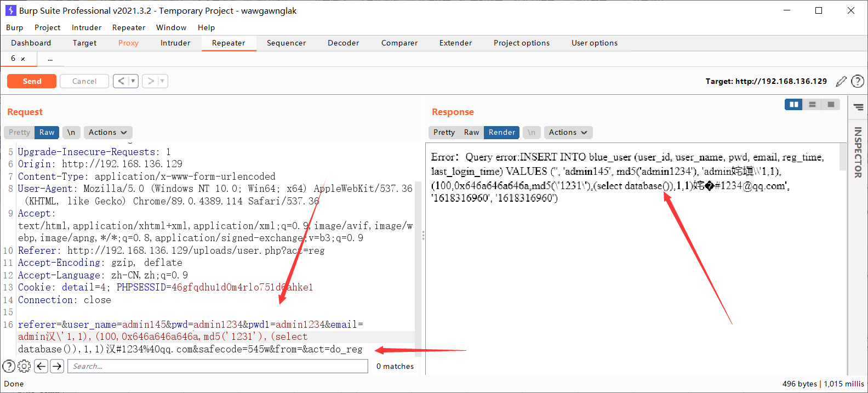
Task: Go to previous search match arrow
Action: [x=41, y=366]
